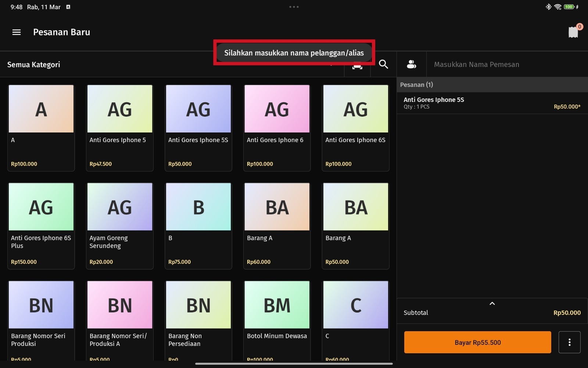This screenshot has width=588, height=368.
Task: Open the Semua Kategori category dropdown
Action: pyautogui.click(x=34, y=65)
